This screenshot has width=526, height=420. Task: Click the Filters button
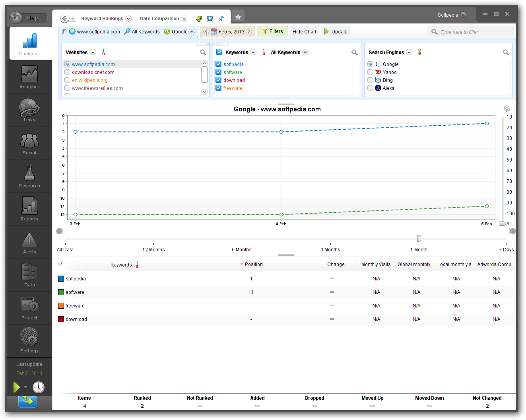coord(272,31)
